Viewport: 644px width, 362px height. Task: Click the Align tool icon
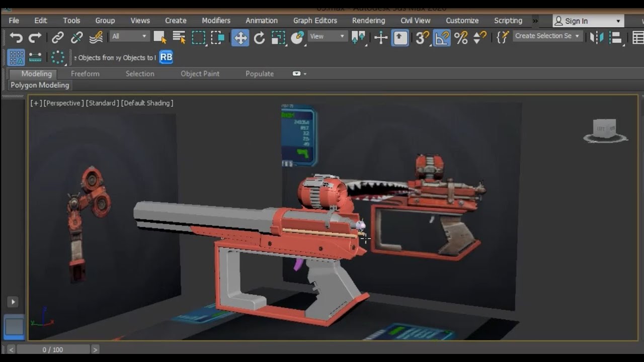click(615, 37)
